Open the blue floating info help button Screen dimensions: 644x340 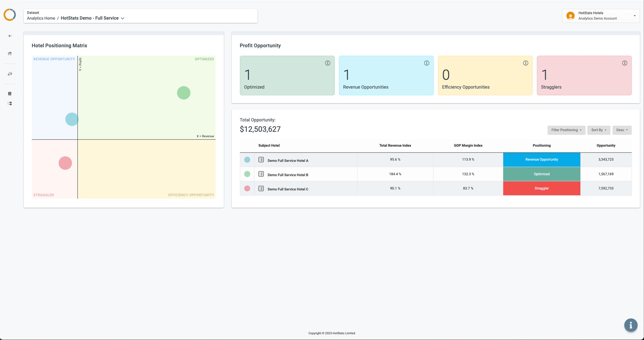click(x=630, y=325)
